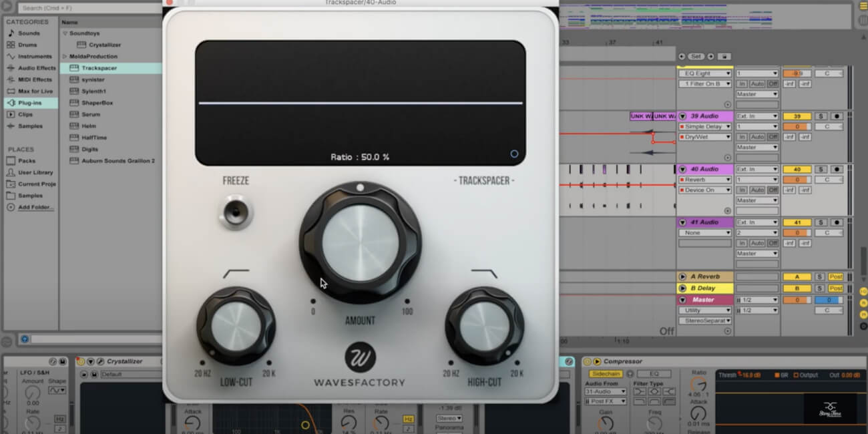Open the None device chooser on 41 Audio

705,233
